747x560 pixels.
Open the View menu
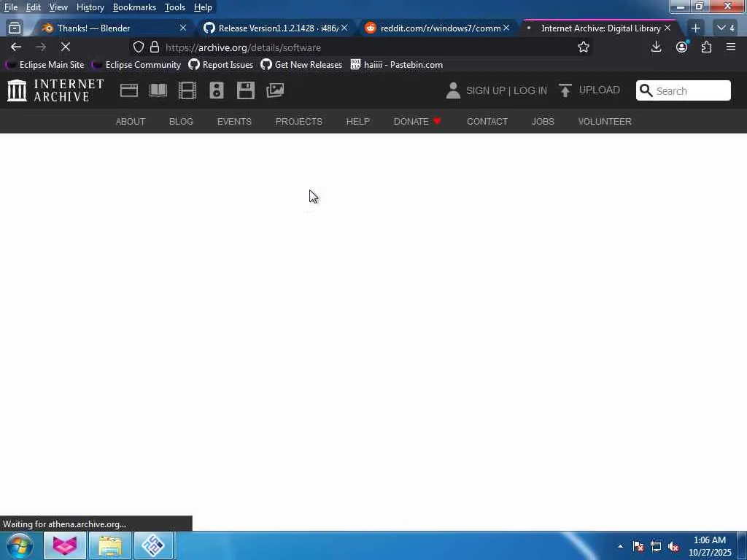click(58, 7)
